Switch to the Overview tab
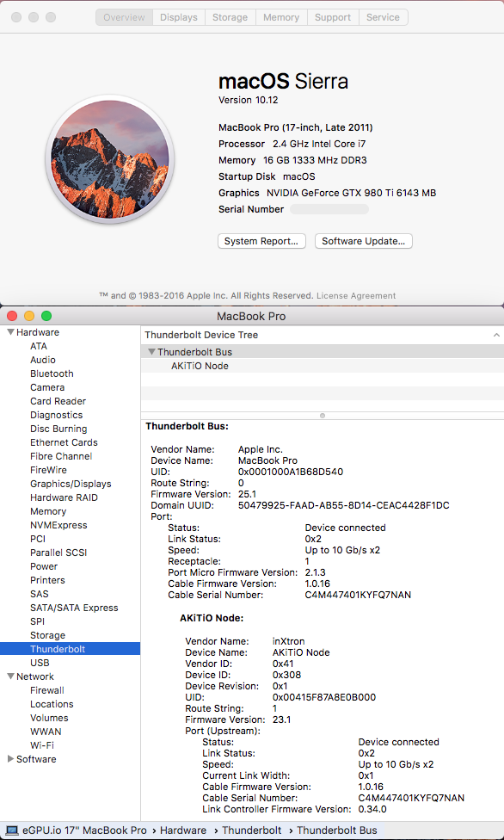 pyautogui.click(x=124, y=17)
